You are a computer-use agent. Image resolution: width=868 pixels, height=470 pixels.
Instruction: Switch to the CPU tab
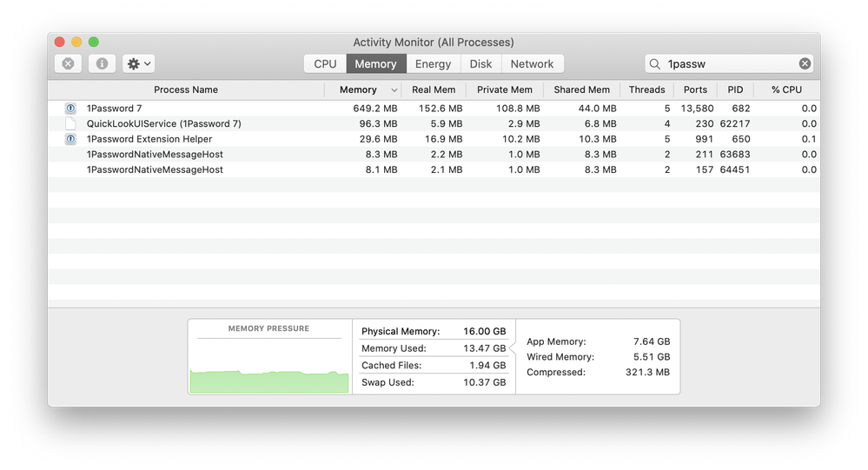coord(325,63)
